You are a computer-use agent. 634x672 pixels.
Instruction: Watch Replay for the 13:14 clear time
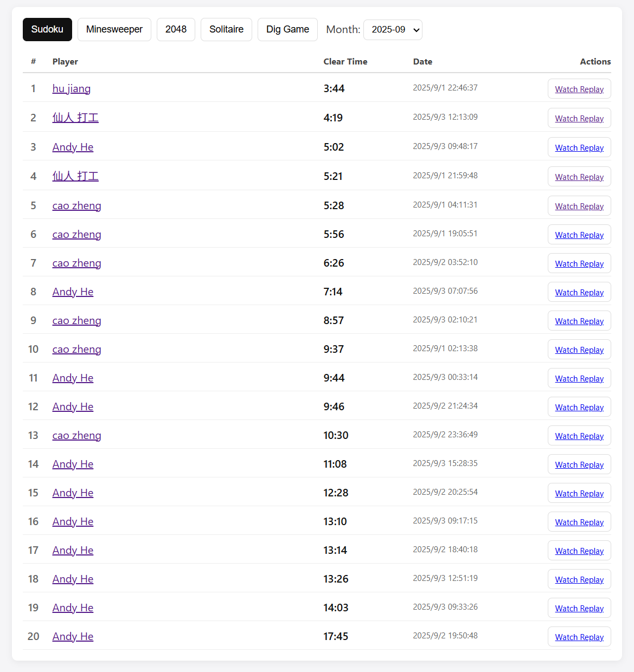579,551
